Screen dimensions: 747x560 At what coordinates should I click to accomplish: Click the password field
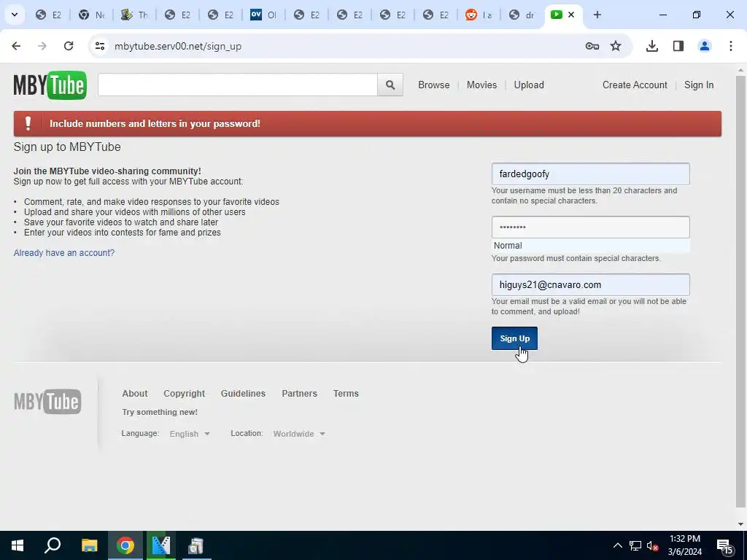coord(591,227)
